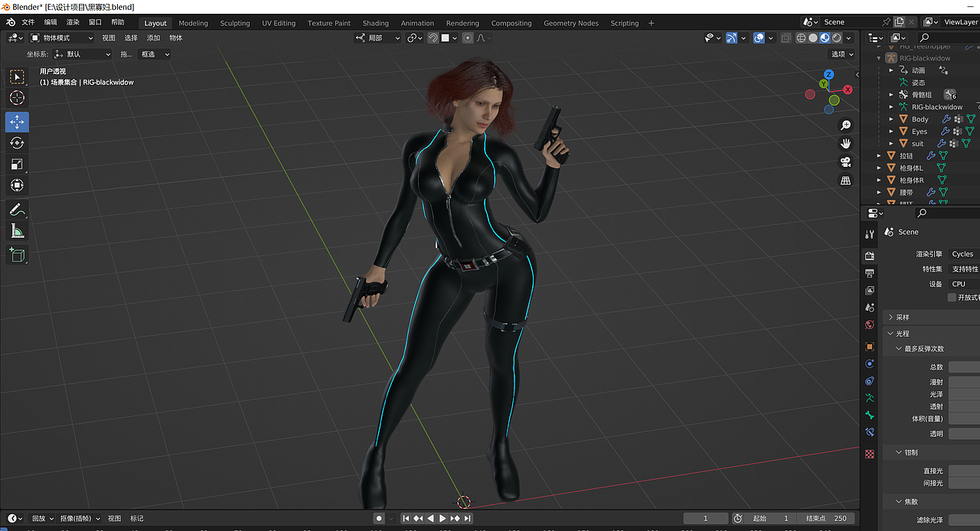The image size is (980, 531).
Task: Switch to wireframe viewport shading
Action: (802, 37)
